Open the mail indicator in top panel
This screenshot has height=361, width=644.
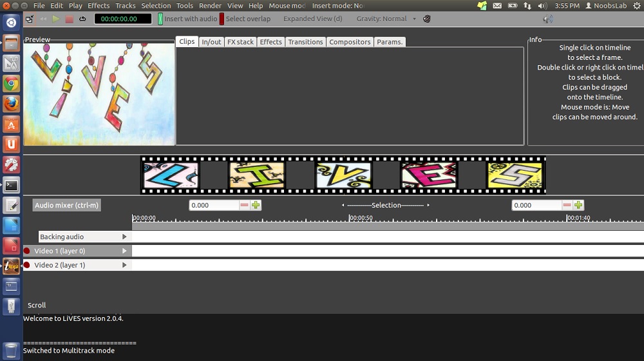click(497, 6)
